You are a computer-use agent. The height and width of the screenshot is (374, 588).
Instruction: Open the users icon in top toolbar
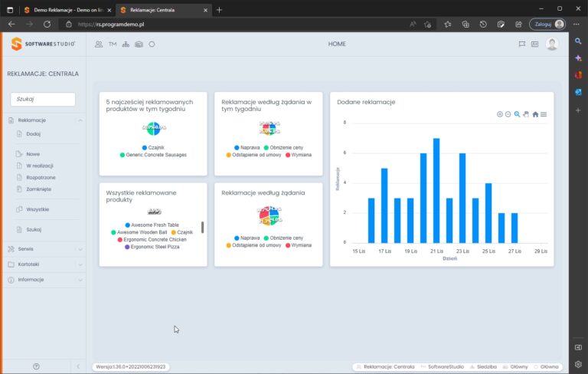coord(99,44)
